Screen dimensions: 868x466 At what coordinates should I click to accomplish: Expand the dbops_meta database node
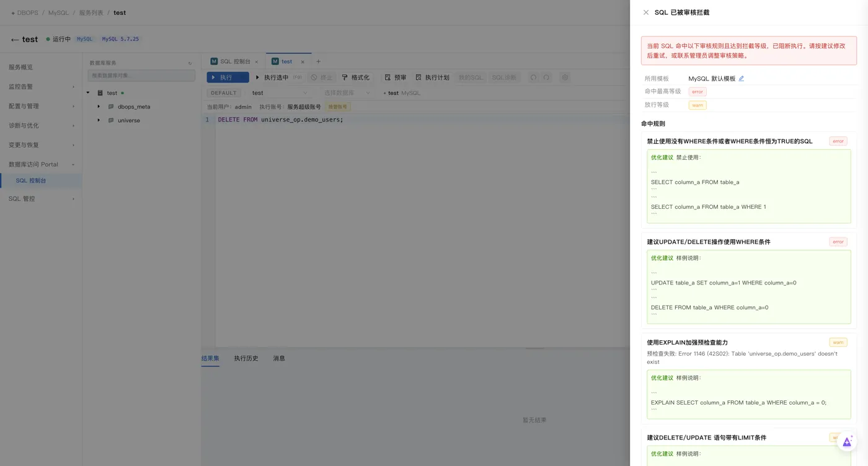coord(99,107)
